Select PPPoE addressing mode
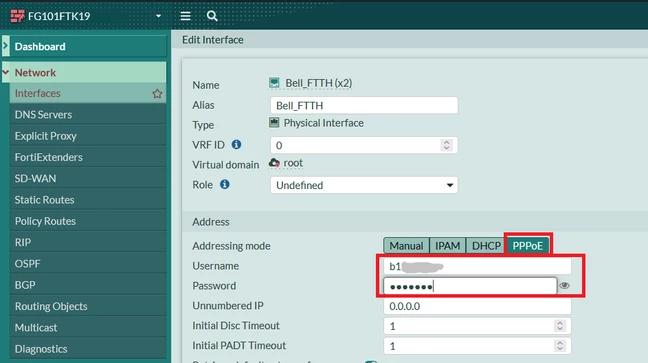The height and width of the screenshot is (363, 648). (x=528, y=246)
